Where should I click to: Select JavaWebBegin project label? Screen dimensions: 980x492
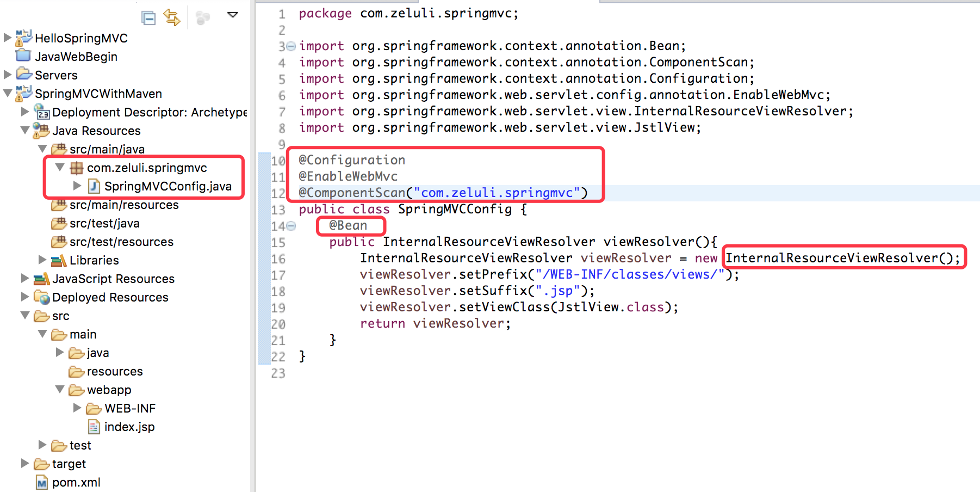pos(76,57)
